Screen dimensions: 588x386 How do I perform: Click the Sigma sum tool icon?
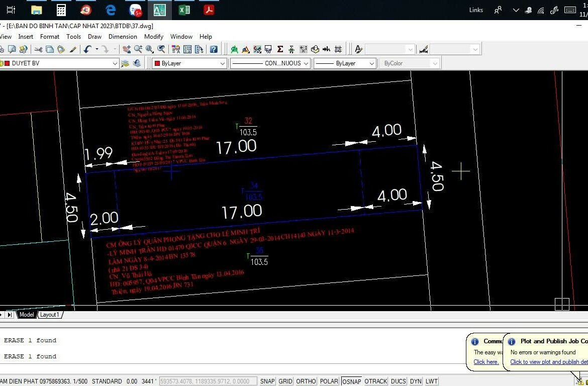click(x=280, y=49)
